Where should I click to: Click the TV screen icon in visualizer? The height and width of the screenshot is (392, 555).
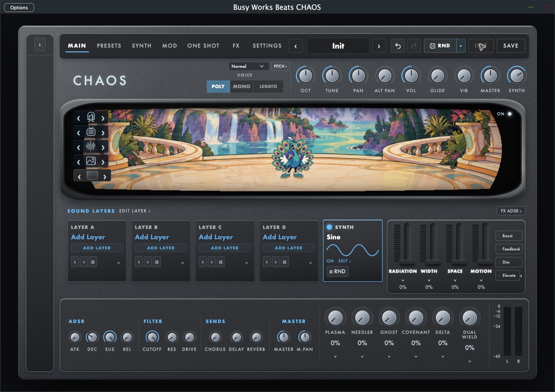[91, 132]
